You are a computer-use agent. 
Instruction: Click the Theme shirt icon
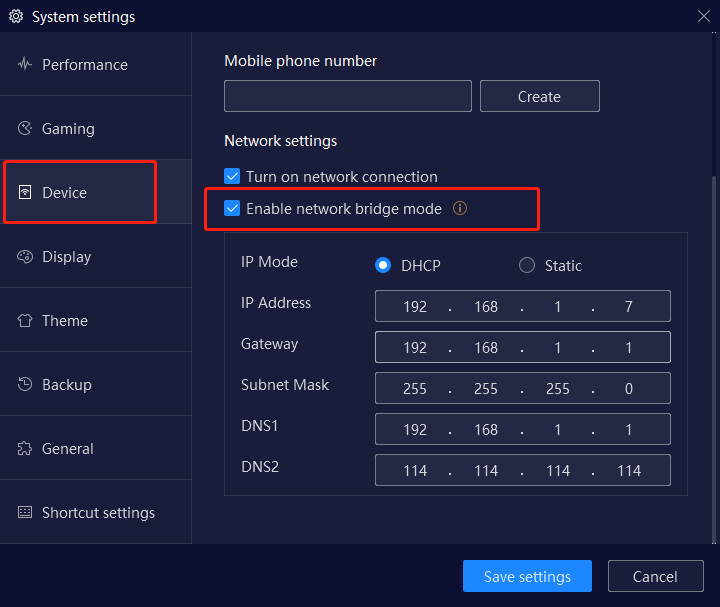[25, 320]
